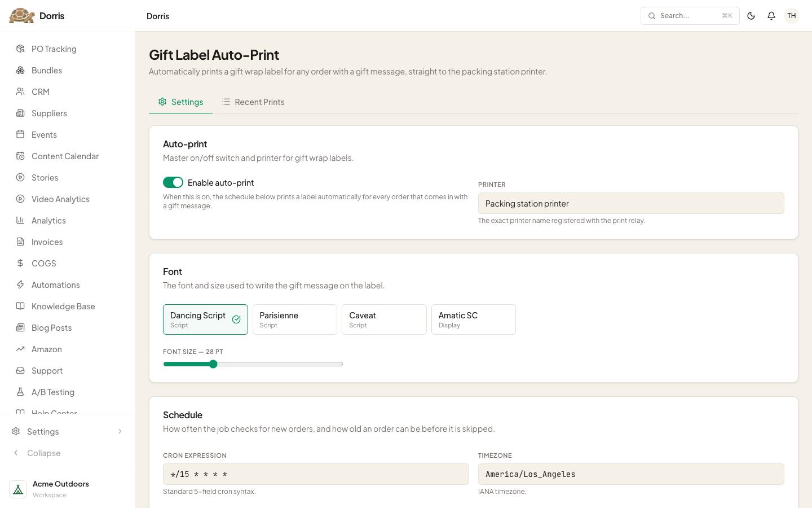Open Events calendar icon

click(x=20, y=135)
